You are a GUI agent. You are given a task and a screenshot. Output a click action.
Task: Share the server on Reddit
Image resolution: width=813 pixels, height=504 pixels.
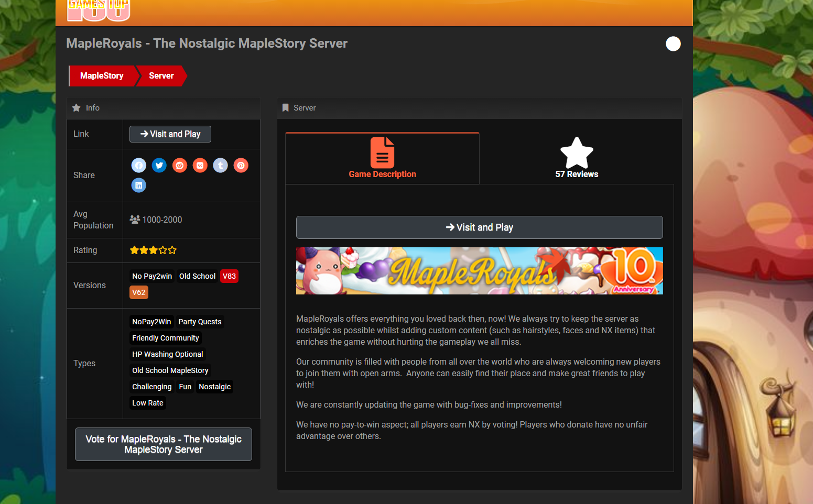pyautogui.click(x=179, y=166)
